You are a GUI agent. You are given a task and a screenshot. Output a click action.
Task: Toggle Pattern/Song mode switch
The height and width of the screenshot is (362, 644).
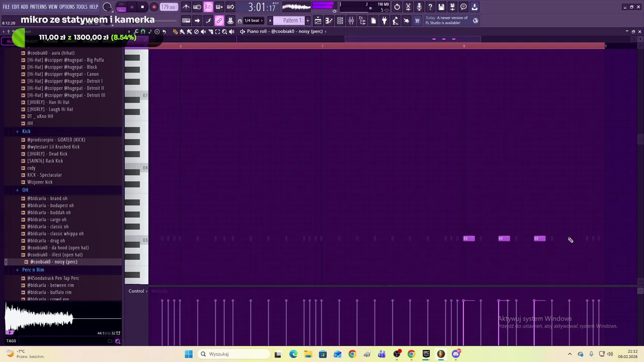pos(121,7)
